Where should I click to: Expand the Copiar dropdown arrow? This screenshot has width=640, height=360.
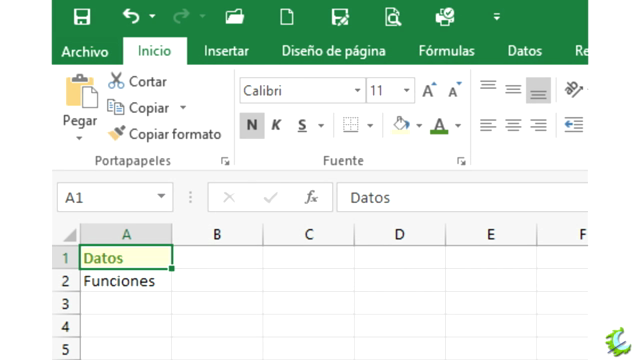coord(183,108)
